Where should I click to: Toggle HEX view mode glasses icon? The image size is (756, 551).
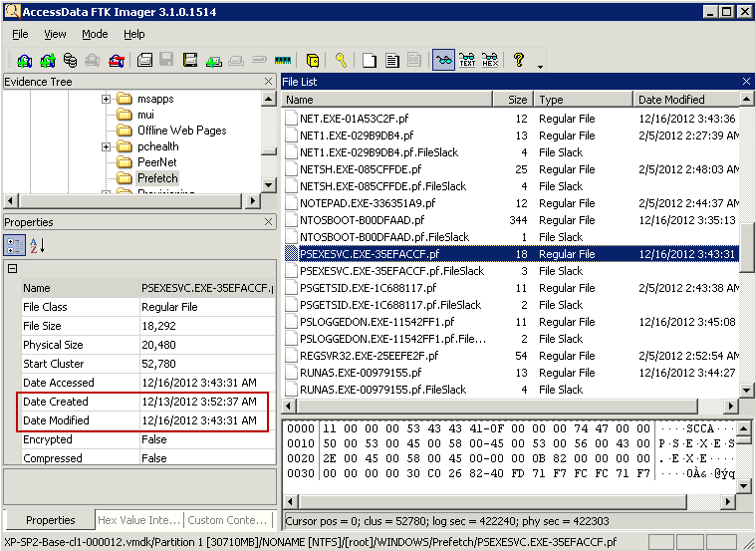(x=490, y=61)
